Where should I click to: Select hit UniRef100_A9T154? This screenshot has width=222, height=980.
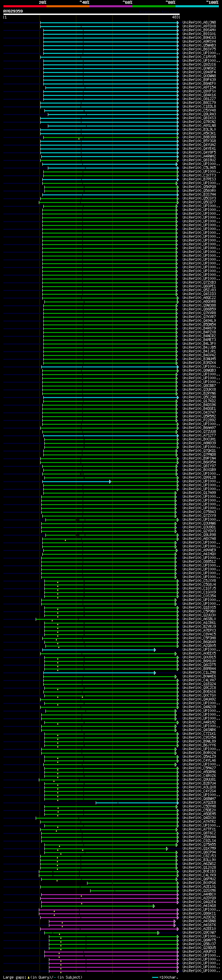(x=199, y=88)
